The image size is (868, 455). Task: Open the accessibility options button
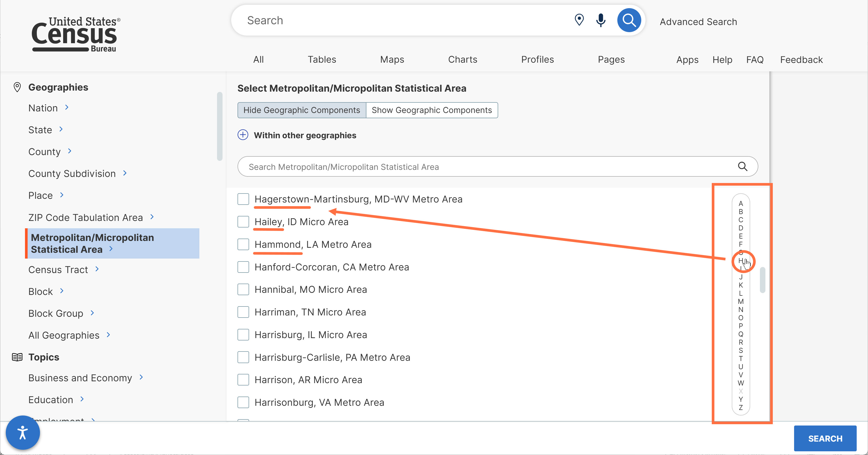[x=23, y=432]
